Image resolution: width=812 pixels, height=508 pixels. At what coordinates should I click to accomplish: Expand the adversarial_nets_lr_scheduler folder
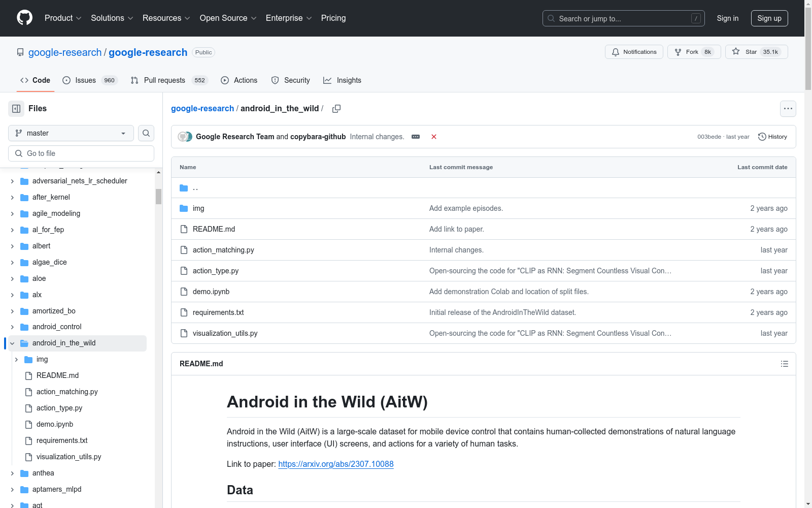tap(12, 181)
